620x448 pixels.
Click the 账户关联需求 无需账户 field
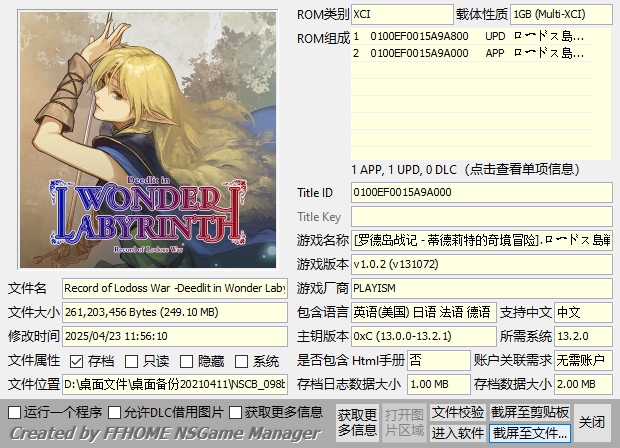[x=583, y=360]
